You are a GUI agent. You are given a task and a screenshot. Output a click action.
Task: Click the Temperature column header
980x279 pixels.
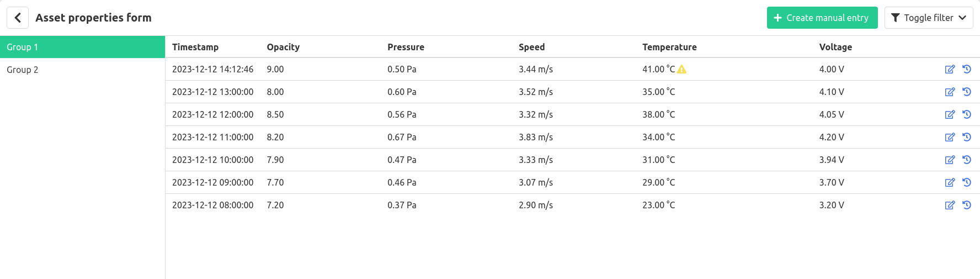pos(669,47)
